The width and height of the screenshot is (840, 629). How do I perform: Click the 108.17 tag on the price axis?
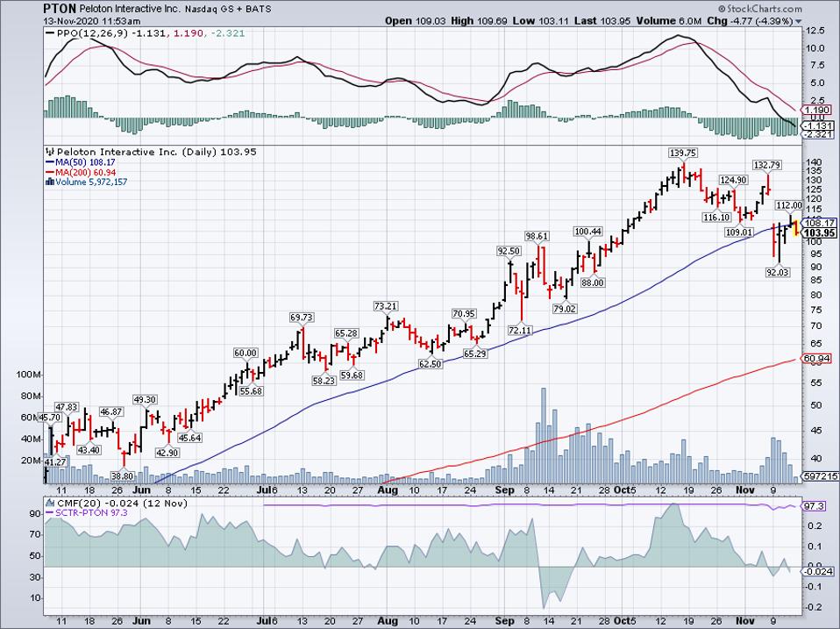pos(819,223)
